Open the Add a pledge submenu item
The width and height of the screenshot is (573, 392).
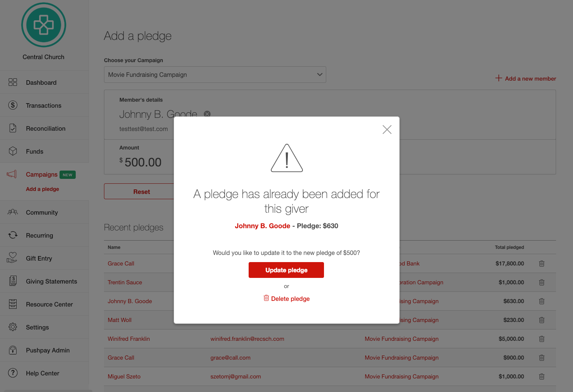tap(43, 189)
